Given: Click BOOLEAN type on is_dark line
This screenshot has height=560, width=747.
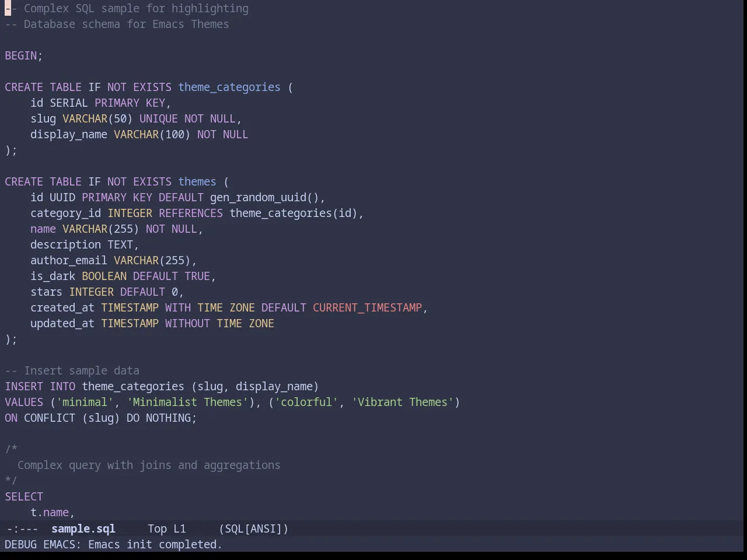Looking at the screenshot, I should 104,276.
